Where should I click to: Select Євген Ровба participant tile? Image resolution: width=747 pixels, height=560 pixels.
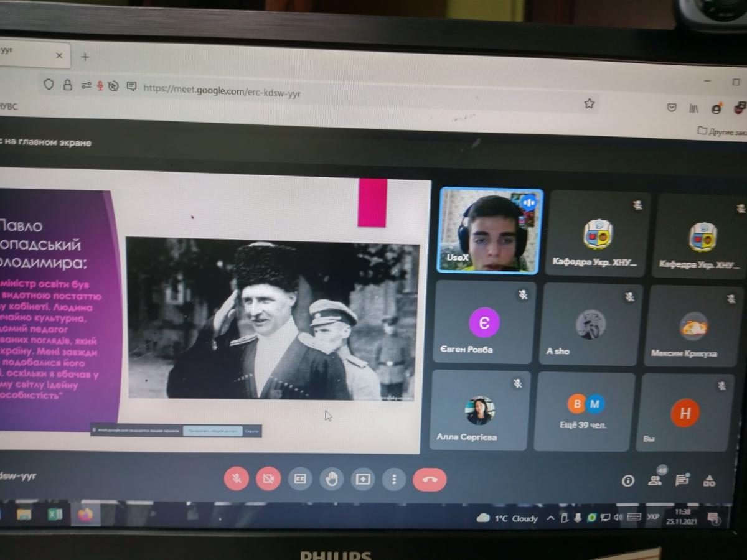pos(484,321)
